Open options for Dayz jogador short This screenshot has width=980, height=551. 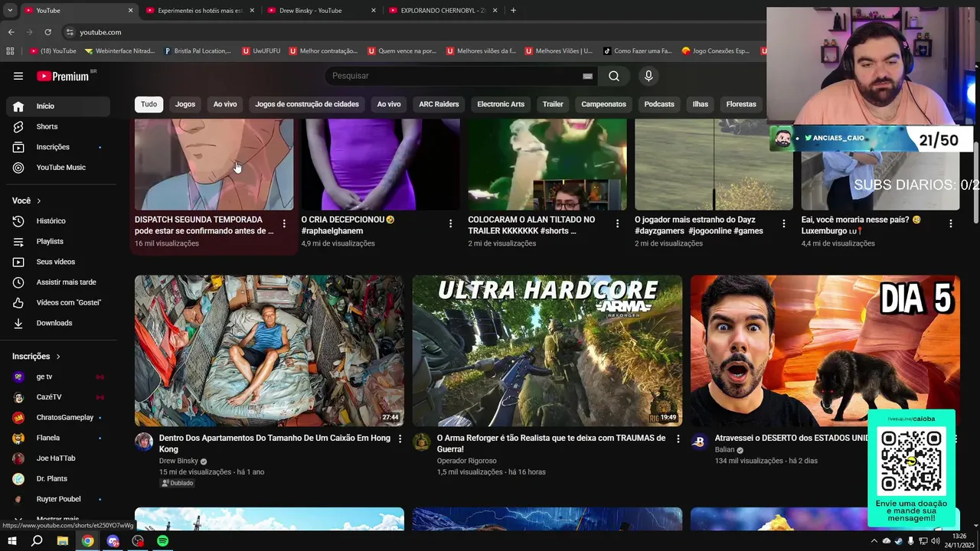(x=783, y=223)
